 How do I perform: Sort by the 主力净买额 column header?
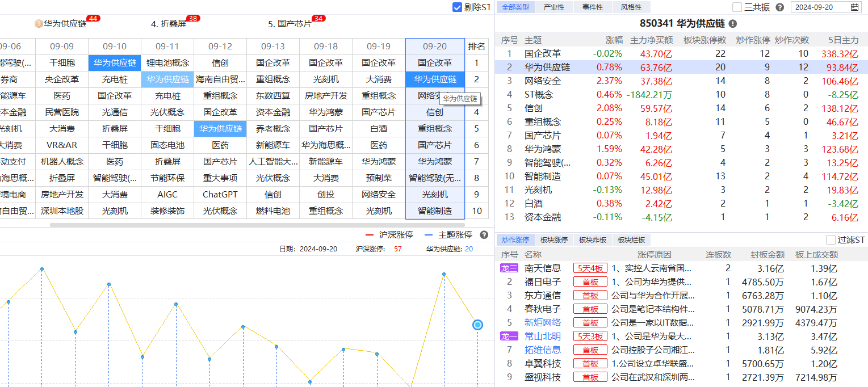coord(651,40)
